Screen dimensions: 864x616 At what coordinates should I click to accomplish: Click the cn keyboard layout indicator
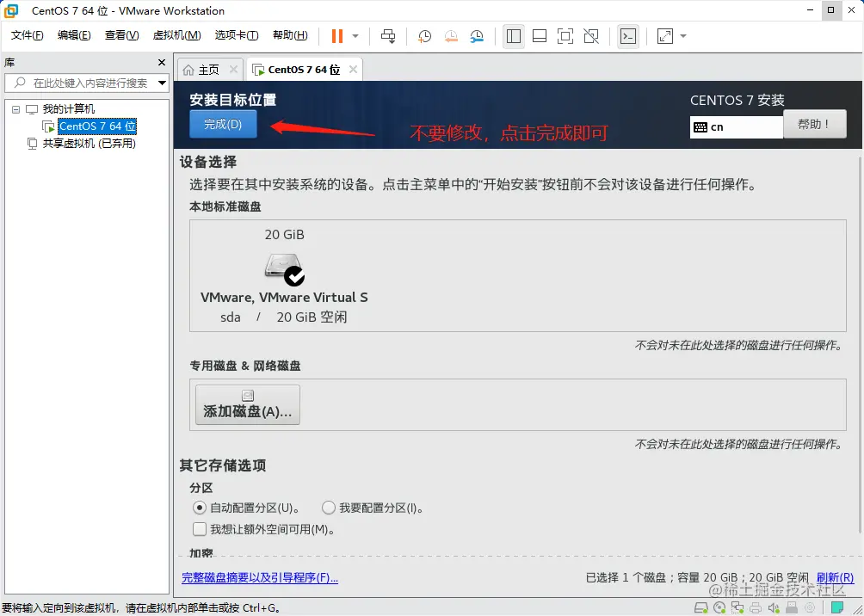point(736,127)
